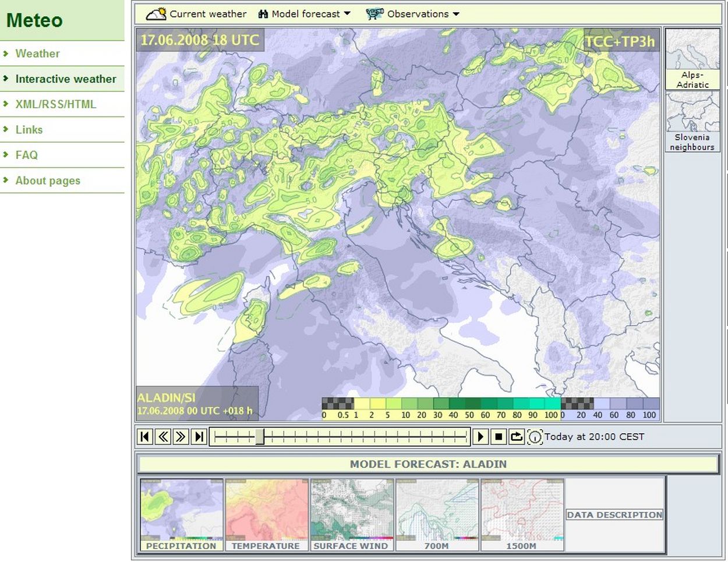This screenshot has width=728, height=562.
Task: Skip to the last forecast frame
Action: click(x=199, y=436)
